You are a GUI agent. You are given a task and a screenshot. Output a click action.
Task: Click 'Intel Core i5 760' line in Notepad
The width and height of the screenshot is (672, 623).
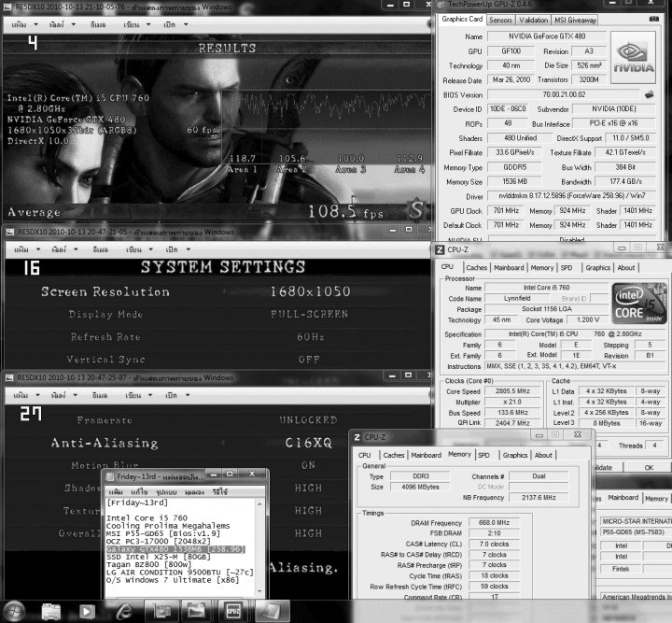[x=147, y=518]
